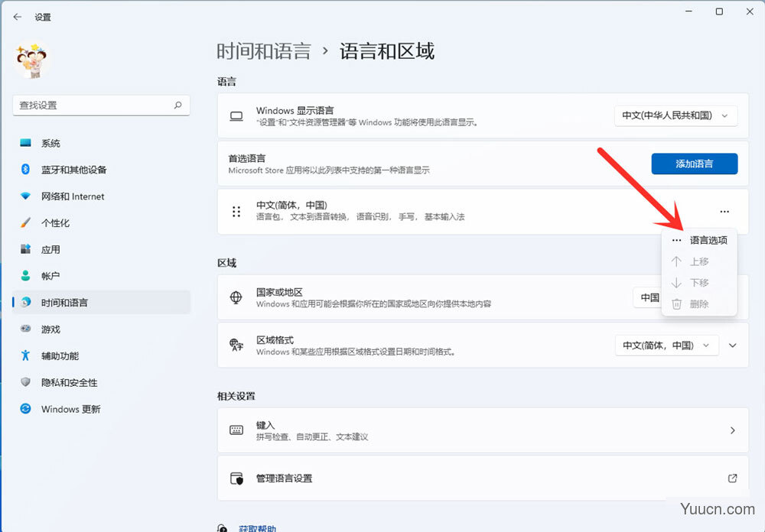The width and height of the screenshot is (765, 532).
Task: Click the Bluetooth icon in the sidebar
Action: 25,169
